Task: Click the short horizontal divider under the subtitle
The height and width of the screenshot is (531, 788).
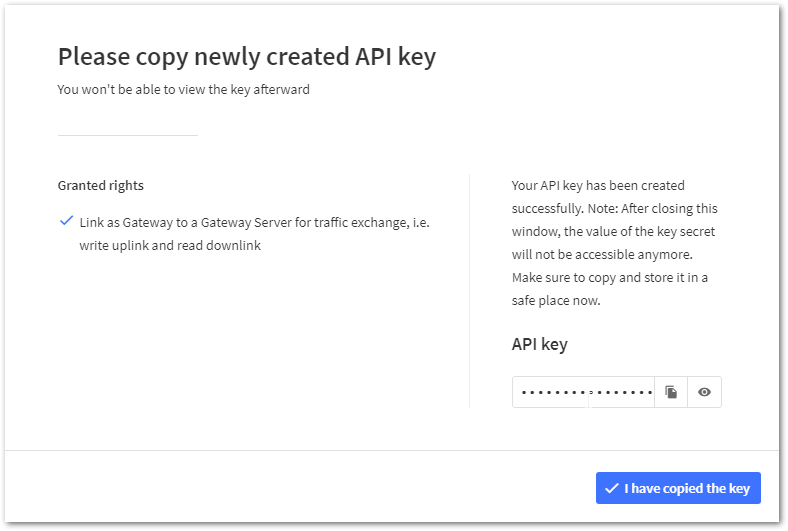Action: pyautogui.click(x=128, y=135)
